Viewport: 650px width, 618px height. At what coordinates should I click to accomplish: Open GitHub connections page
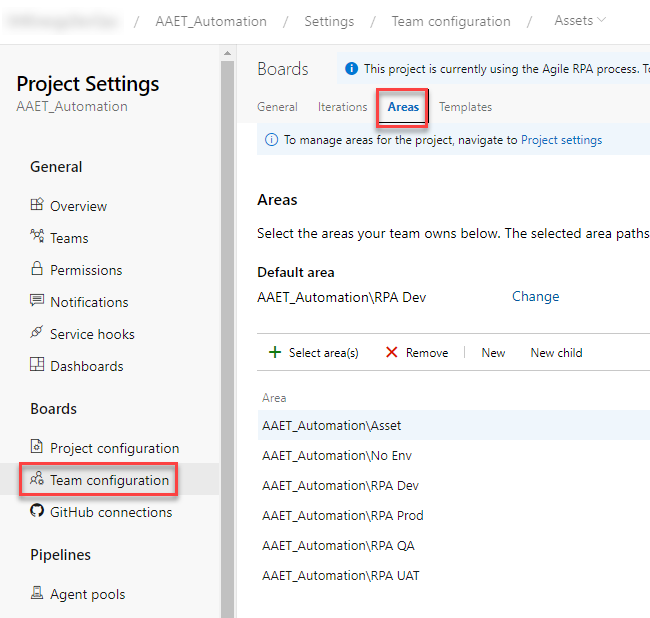pos(111,512)
